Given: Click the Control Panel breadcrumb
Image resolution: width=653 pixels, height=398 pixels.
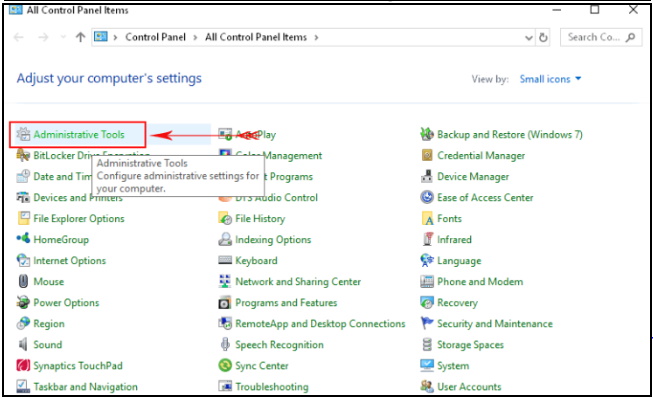Looking at the screenshot, I should coord(155,37).
